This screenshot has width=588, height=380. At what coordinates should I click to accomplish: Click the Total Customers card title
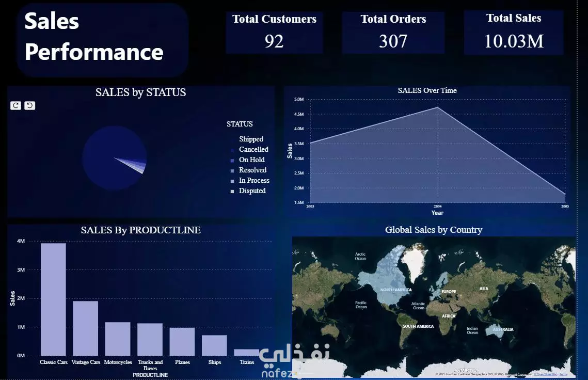click(x=274, y=19)
